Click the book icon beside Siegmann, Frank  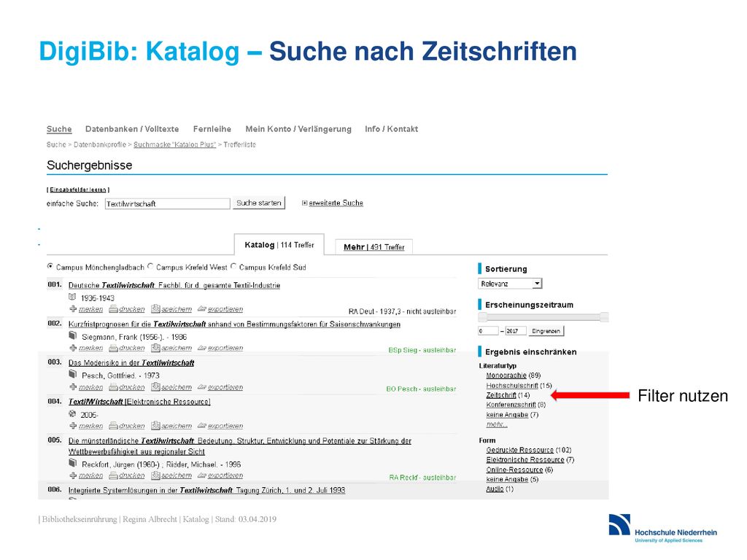click(72, 335)
